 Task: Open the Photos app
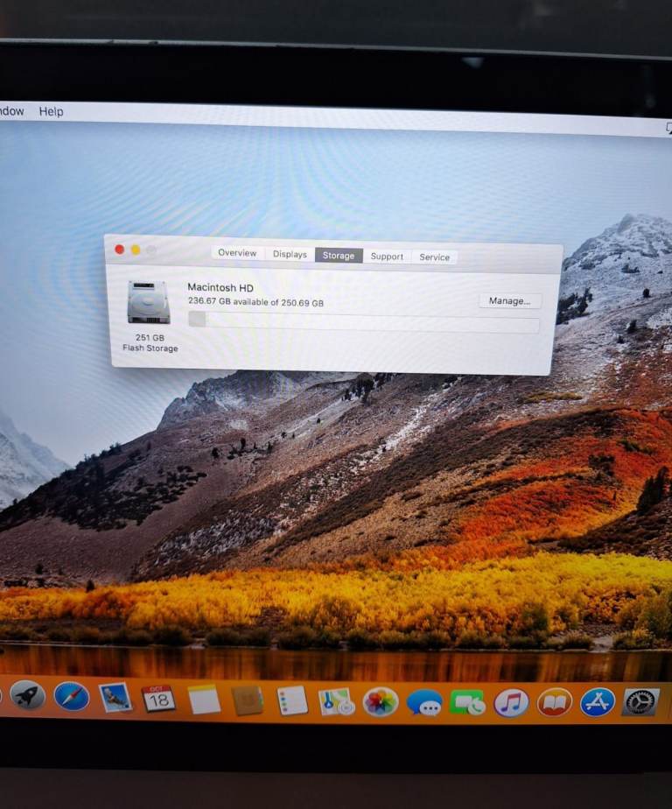click(381, 702)
